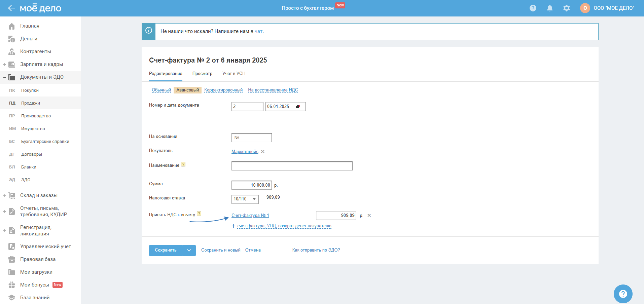
Task: Click the Деньги coins icon
Action: click(12, 39)
